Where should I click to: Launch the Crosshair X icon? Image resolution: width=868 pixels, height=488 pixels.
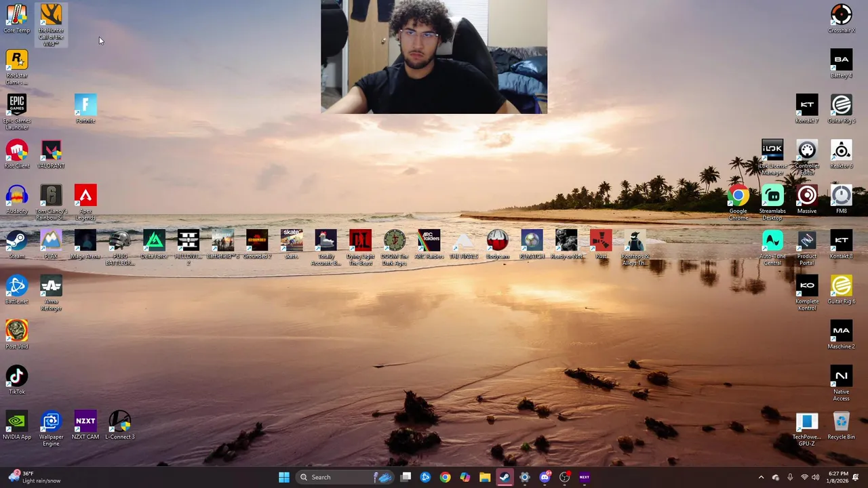tap(841, 19)
